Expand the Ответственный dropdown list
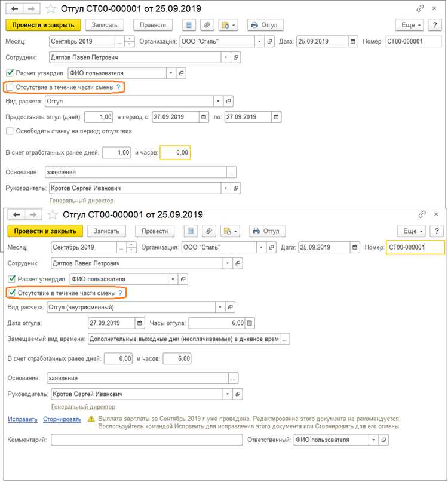Screen dimensions: 448x482 [x=373, y=440]
